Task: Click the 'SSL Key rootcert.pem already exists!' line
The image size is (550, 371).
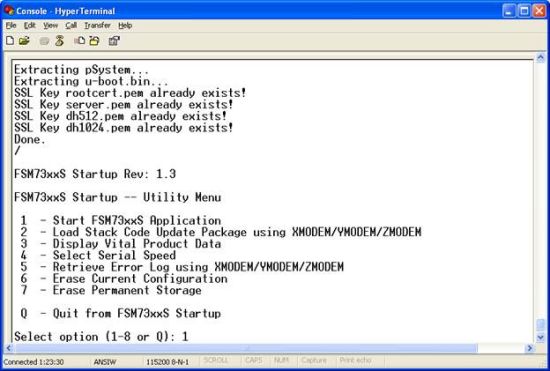Action: pyautogui.click(x=130, y=93)
